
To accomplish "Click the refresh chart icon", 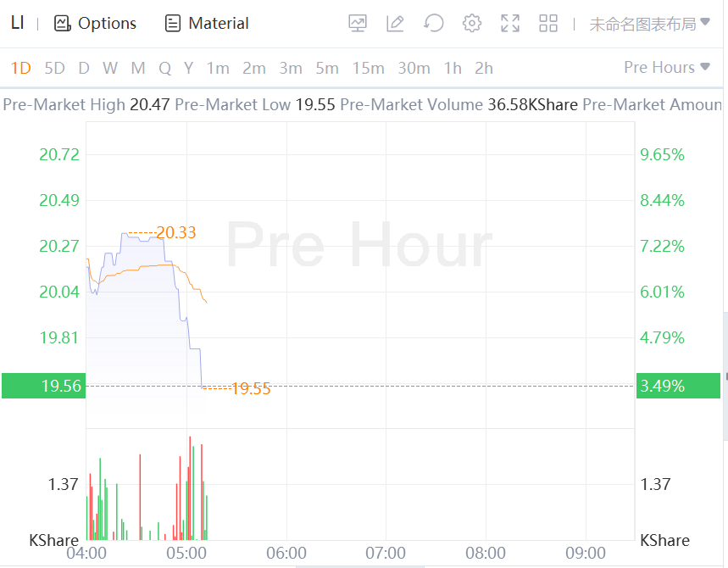I will coord(434,24).
